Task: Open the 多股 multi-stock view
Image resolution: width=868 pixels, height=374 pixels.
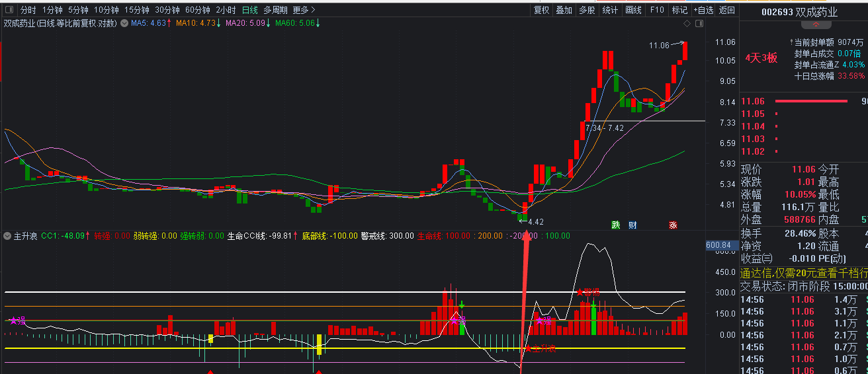Action: 587,10
